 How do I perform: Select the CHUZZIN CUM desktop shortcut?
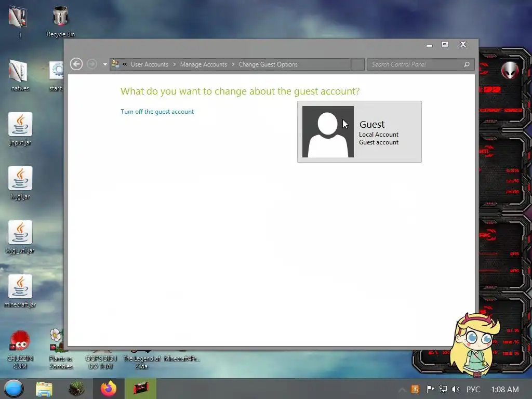pyautogui.click(x=20, y=350)
